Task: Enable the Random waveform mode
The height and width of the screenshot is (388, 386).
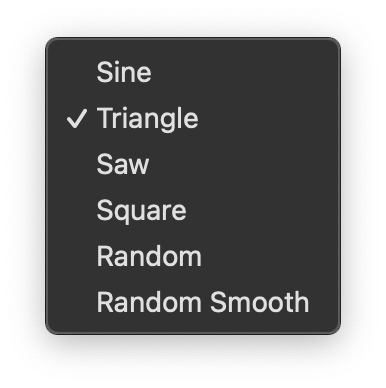Action: tap(193, 256)
